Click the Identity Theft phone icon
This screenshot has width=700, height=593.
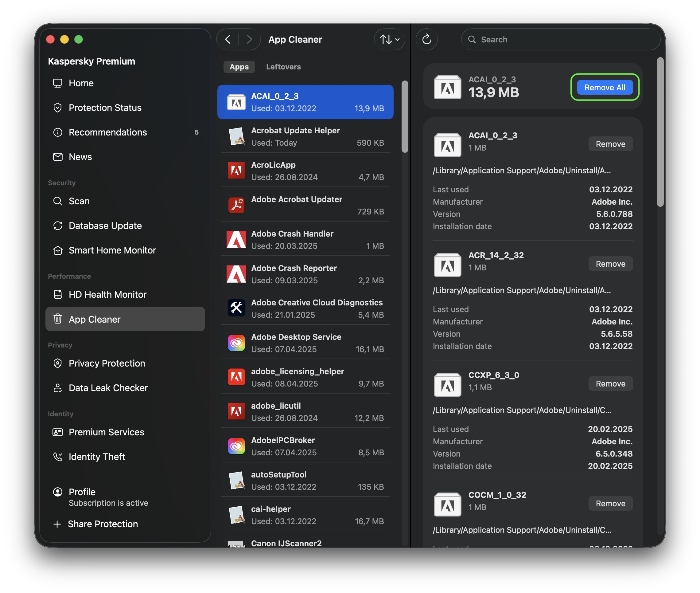pos(58,457)
